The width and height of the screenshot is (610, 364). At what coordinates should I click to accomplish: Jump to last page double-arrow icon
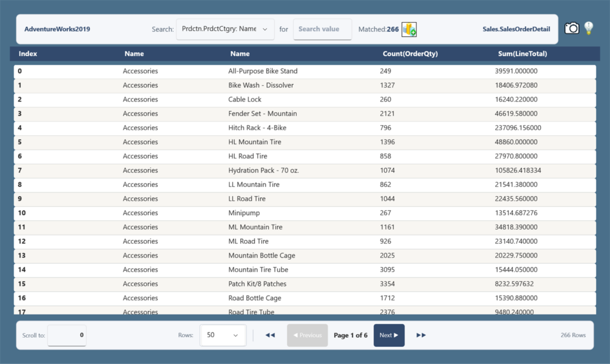pos(421,335)
